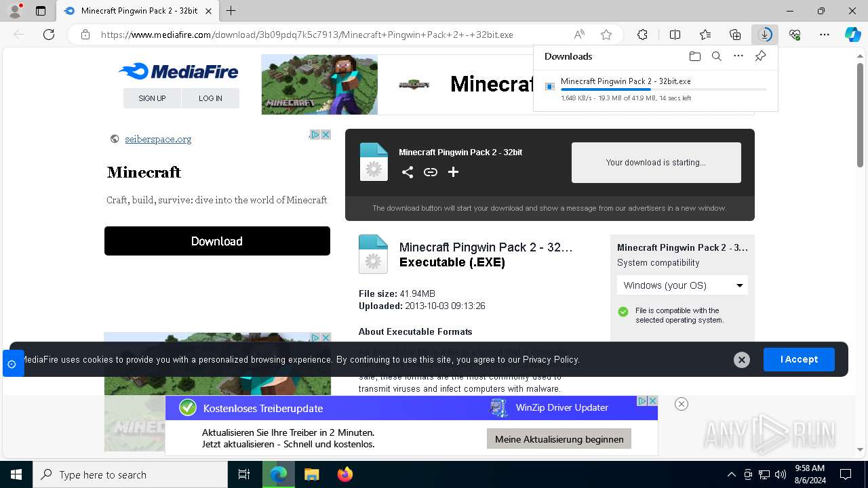Open Split screen view
The image size is (868, 488).
tap(675, 35)
